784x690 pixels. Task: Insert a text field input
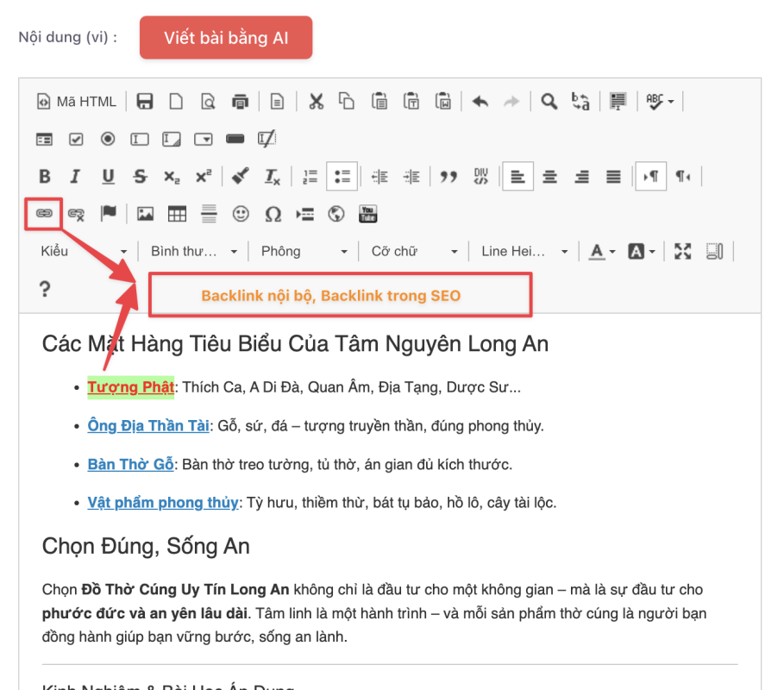click(140, 139)
